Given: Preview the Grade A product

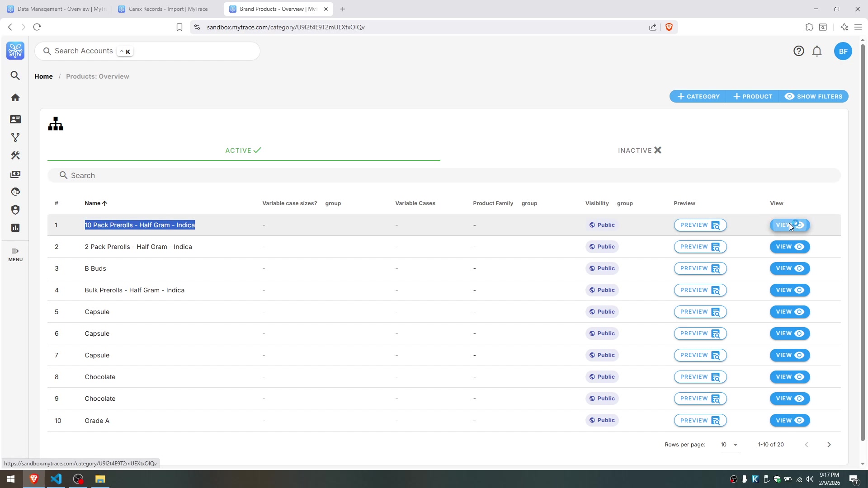Looking at the screenshot, I should [x=700, y=421].
